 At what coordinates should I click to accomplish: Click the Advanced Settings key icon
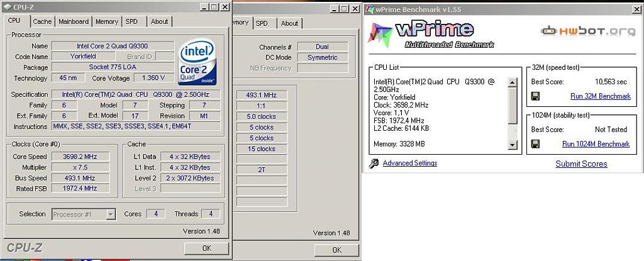tap(374, 163)
